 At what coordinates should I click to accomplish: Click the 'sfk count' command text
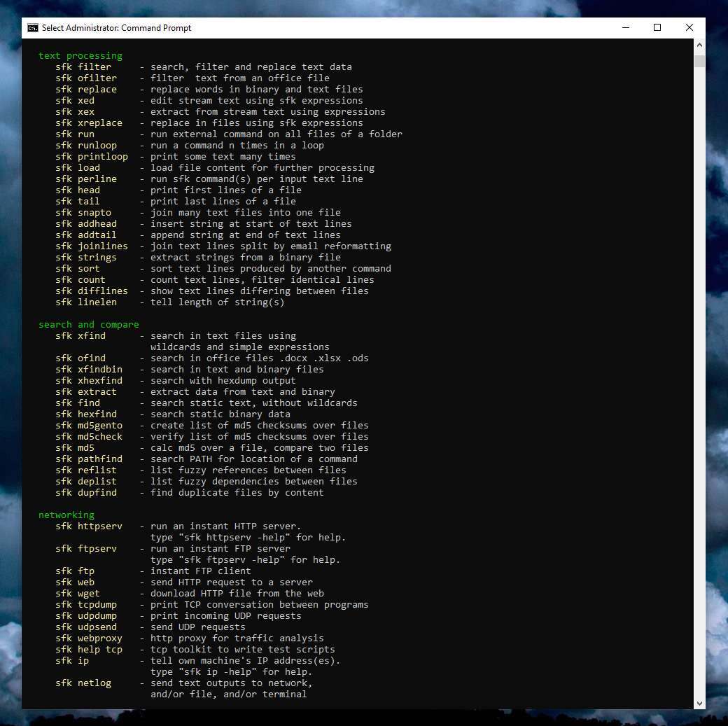80,279
